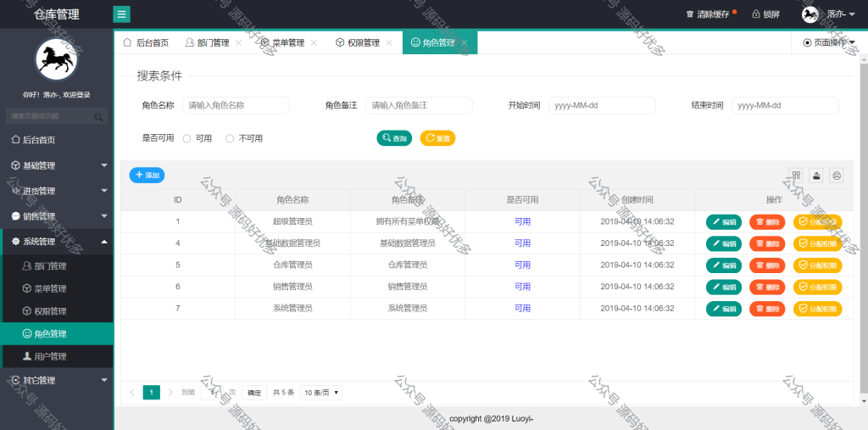Open 权限管理 in the sidebar submenu
The height and width of the screenshot is (430, 868).
click(x=58, y=311)
